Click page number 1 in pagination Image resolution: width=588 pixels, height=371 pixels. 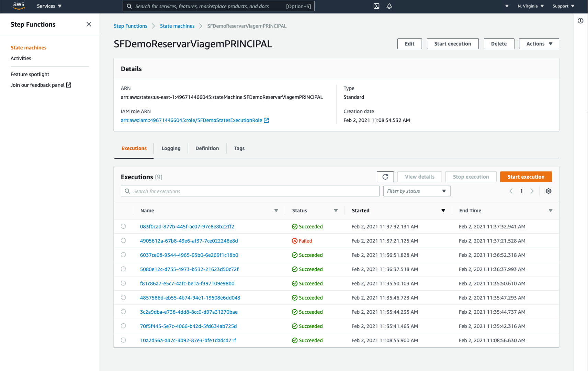[521, 191]
